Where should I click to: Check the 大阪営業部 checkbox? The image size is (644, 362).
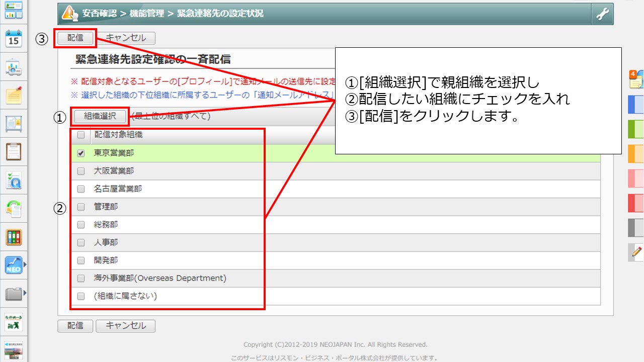(x=80, y=170)
